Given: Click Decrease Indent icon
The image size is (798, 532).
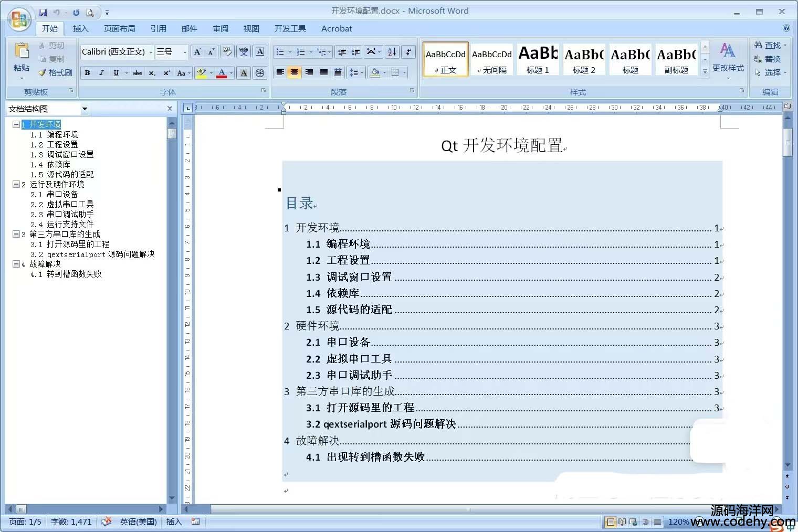Looking at the screenshot, I should tap(342, 51).
